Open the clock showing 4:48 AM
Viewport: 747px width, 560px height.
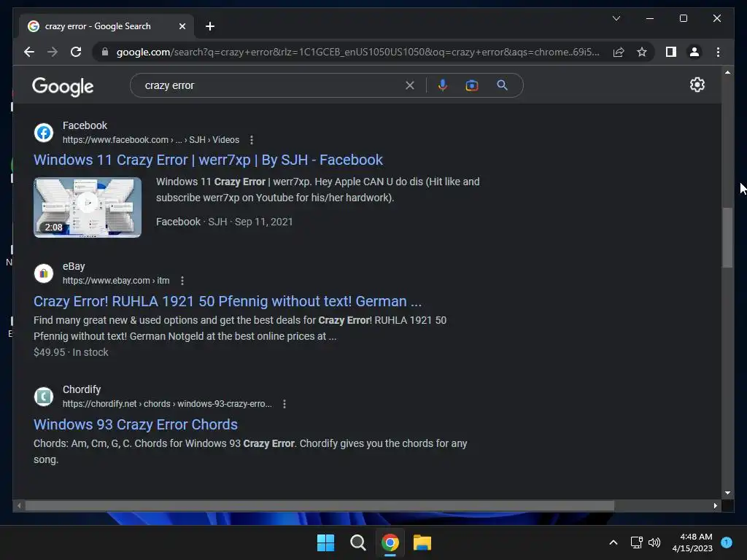click(x=692, y=542)
